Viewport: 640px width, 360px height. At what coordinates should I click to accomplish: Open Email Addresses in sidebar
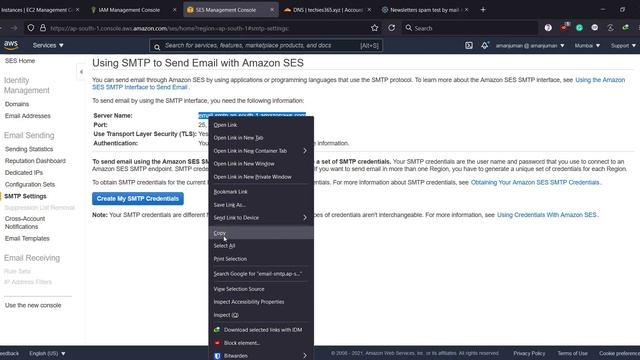point(27,116)
